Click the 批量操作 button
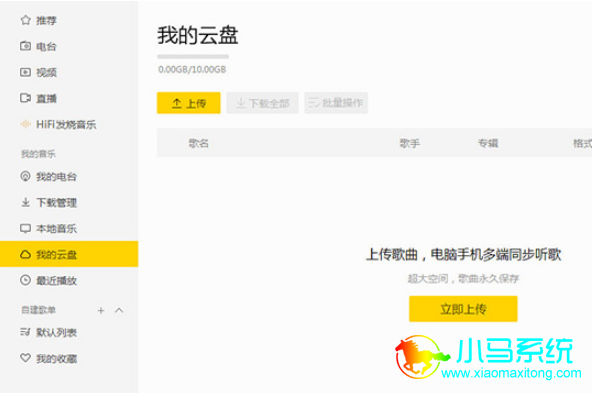Viewport: 593px width, 393px height. tap(336, 103)
